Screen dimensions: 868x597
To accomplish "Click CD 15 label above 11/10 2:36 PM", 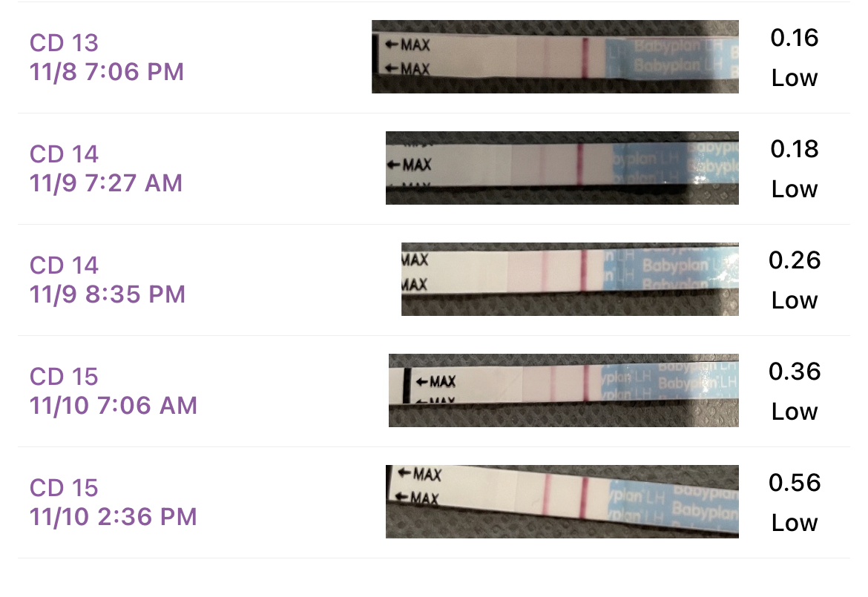I will click(64, 488).
